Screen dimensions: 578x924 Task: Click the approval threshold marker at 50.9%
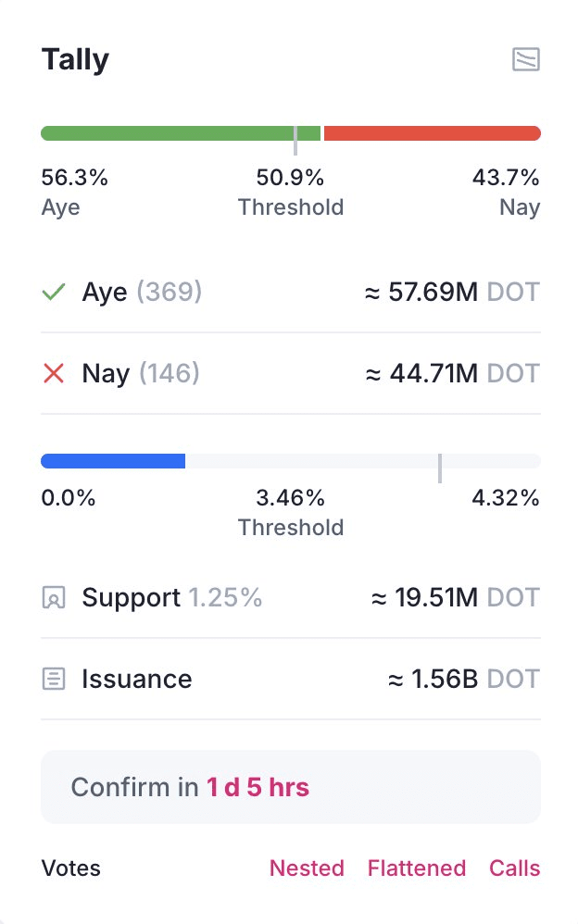pos(295,140)
